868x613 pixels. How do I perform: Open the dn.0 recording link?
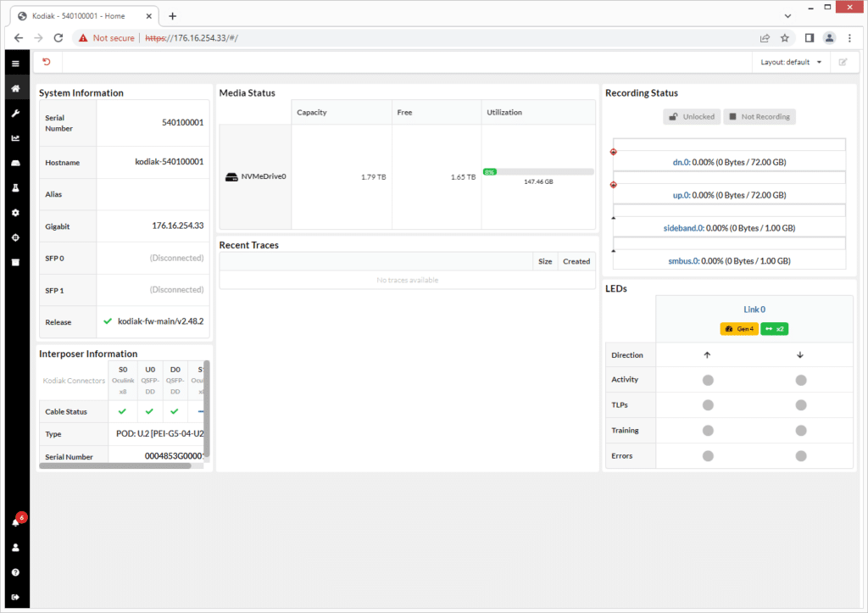point(681,162)
